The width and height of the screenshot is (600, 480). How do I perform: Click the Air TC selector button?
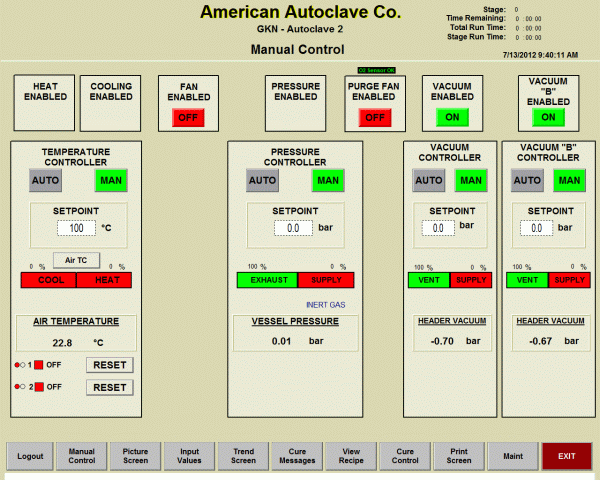pos(76,260)
